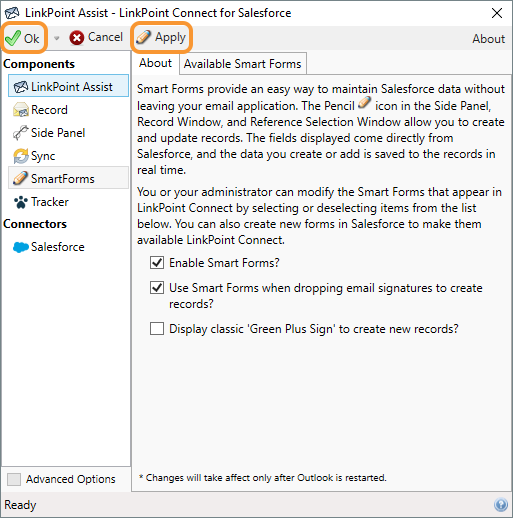This screenshot has height=518, width=513.
Task: Enable the Advanced Options checkbox
Action: click(x=14, y=479)
